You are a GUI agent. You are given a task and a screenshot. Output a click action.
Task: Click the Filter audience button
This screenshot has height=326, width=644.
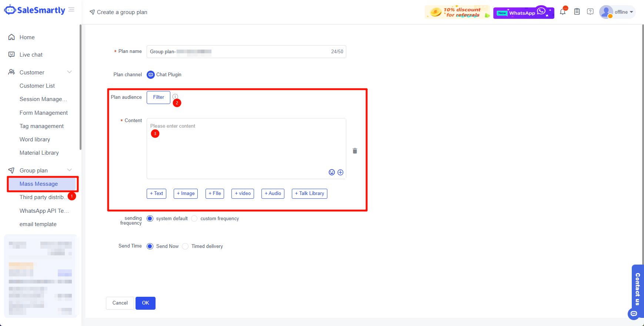pyautogui.click(x=159, y=97)
